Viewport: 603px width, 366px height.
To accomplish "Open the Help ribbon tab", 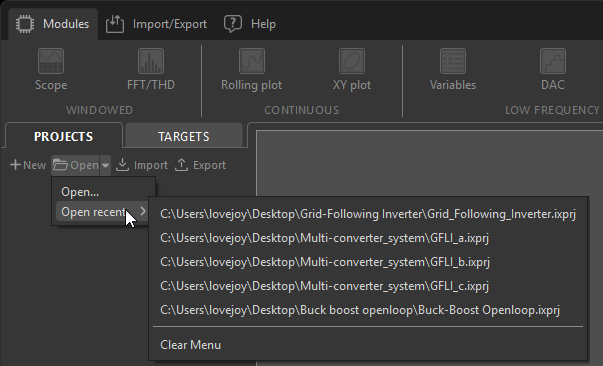I will (250, 24).
